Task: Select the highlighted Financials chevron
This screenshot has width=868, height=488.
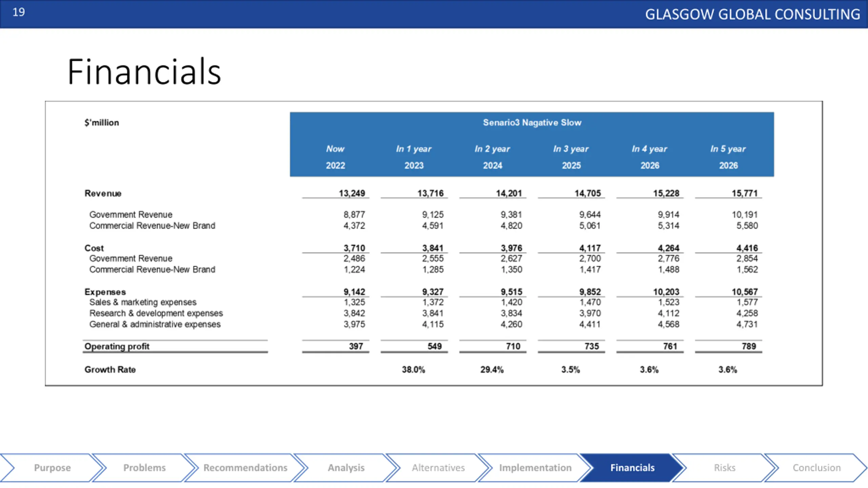Action: coord(632,468)
